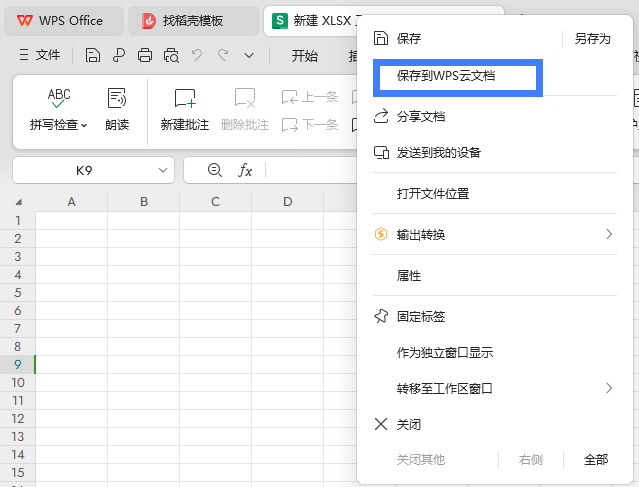639x487 pixels.
Task: Expand the arrow beside 转移至工作区窗口
Action: pyautogui.click(x=609, y=388)
